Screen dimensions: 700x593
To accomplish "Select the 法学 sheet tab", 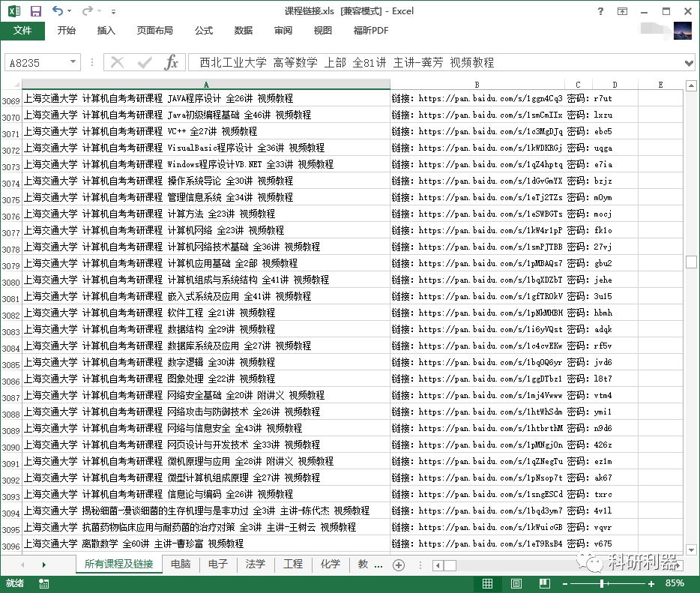I will tap(256, 564).
